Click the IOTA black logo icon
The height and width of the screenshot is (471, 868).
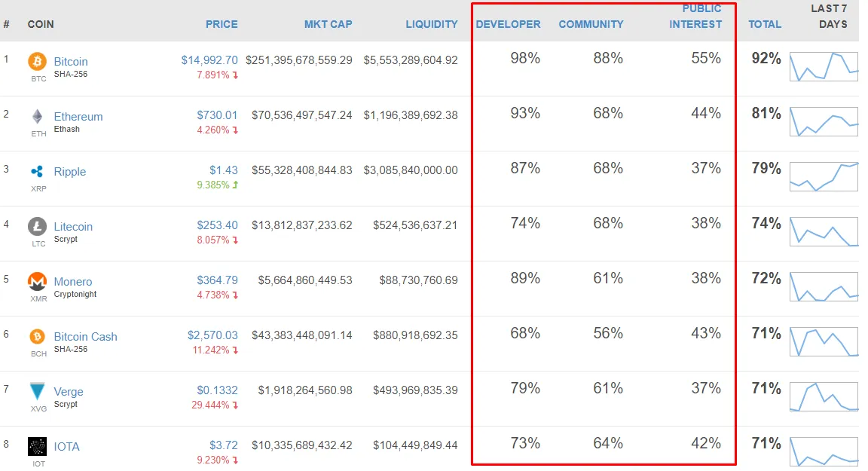coord(37,446)
